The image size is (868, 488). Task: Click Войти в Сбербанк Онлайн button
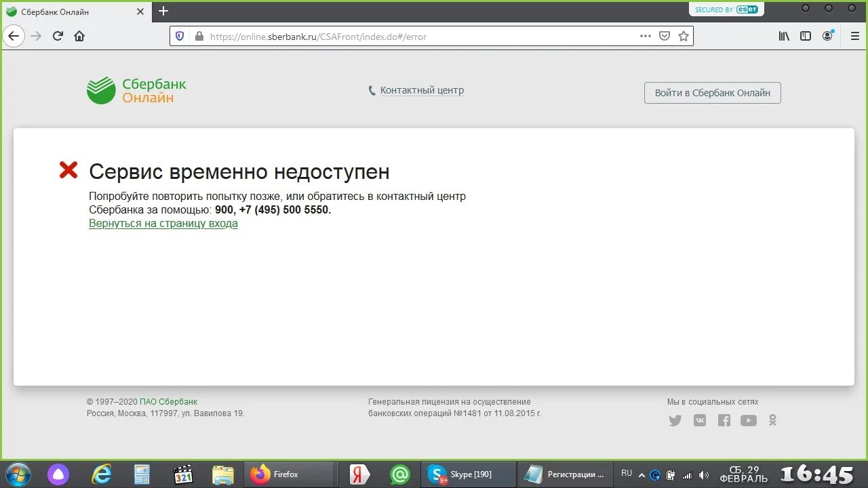(x=713, y=93)
